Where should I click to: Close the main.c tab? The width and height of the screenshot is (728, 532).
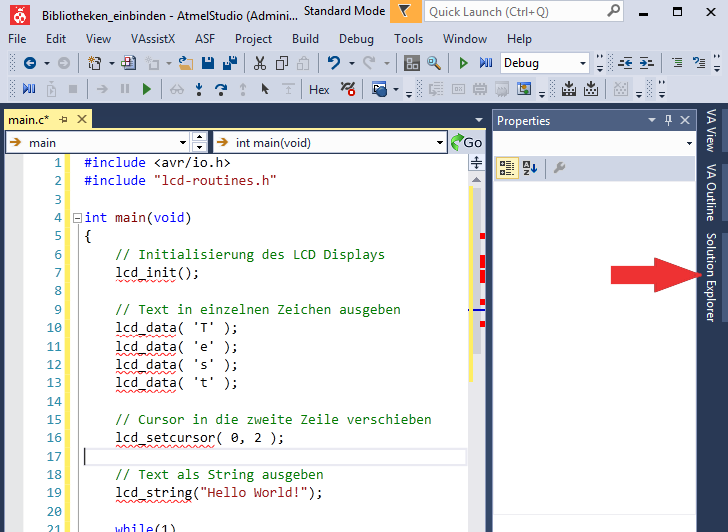click(82, 119)
